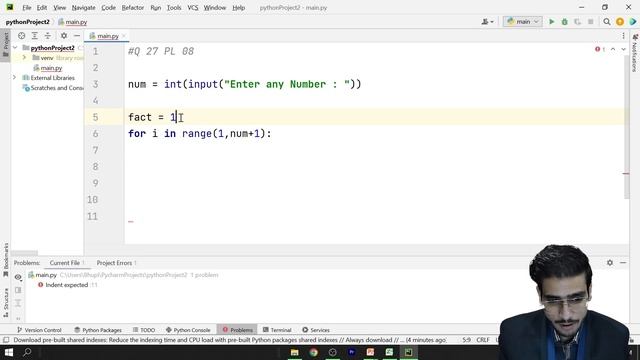
Task: Jump to previous highlighted error arrow
Action: point(613,49)
